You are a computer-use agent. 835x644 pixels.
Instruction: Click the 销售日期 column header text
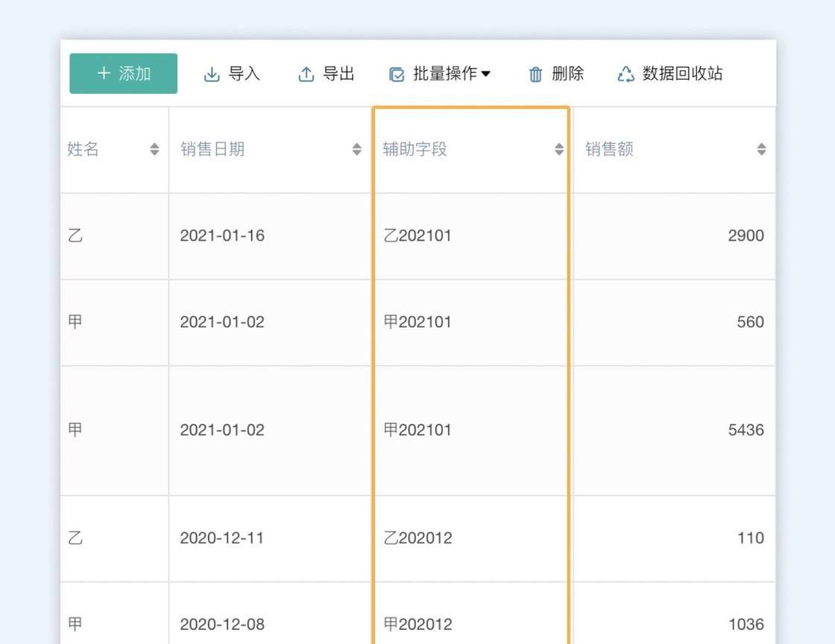pyautogui.click(x=212, y=149)
